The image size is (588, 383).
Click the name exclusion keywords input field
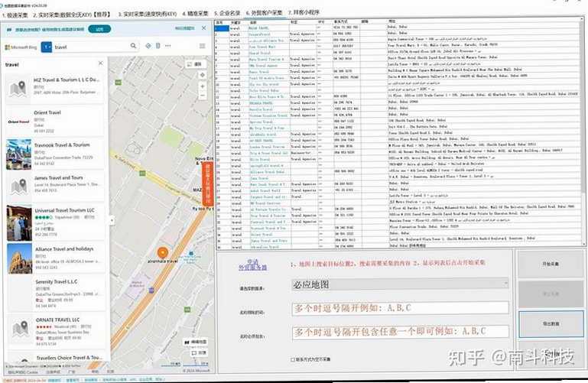pos(400,308)
